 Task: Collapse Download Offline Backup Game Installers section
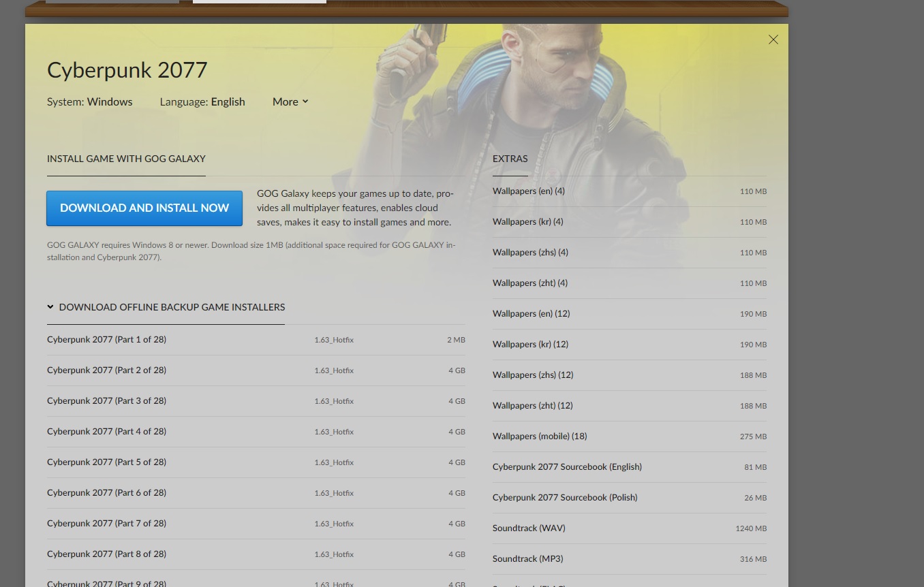point(166,307)
